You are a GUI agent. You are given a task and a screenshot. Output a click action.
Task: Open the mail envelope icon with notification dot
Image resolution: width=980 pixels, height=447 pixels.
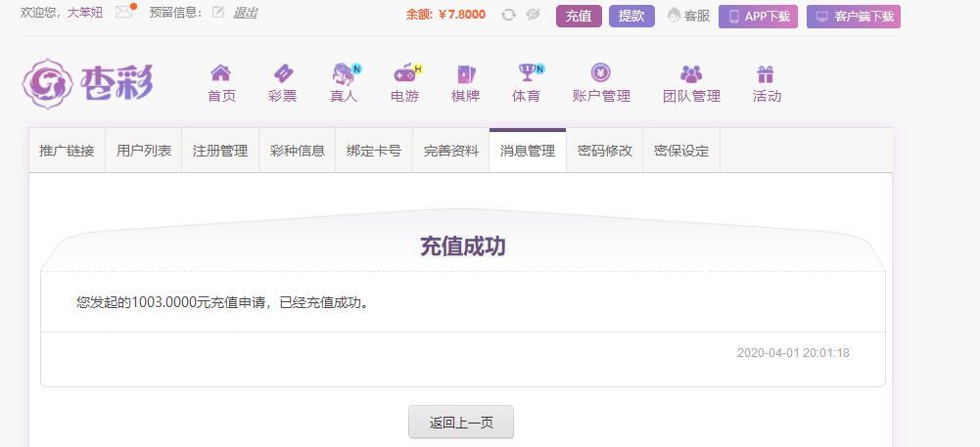point(124,12)
